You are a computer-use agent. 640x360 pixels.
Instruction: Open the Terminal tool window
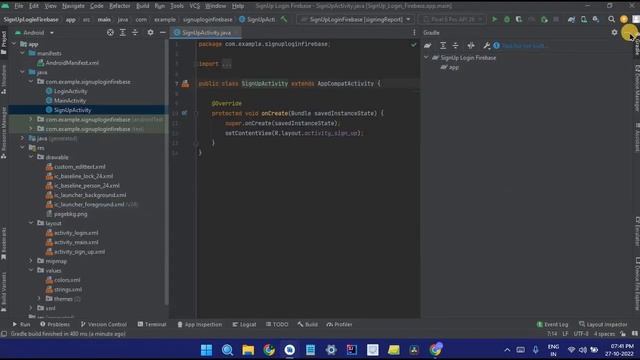click(152, 324)
